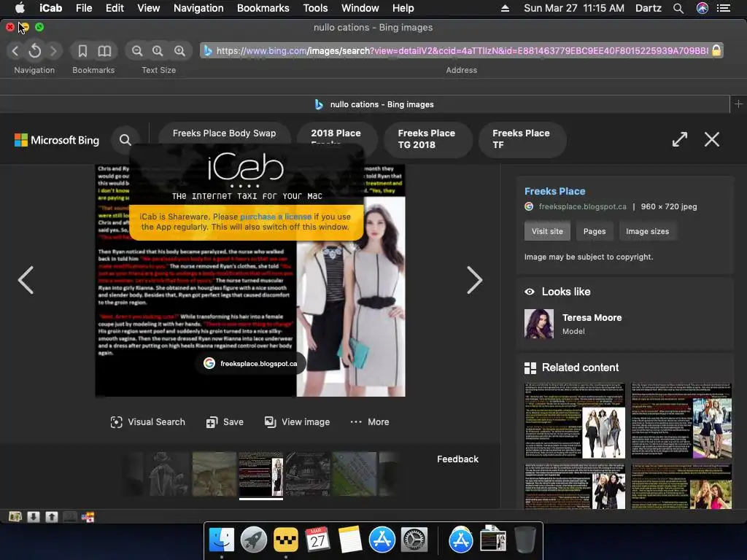Viewport: 747px width, 560px height.
Task: Open Launchpad from the Dock
Action: click(x=254, y=540)
